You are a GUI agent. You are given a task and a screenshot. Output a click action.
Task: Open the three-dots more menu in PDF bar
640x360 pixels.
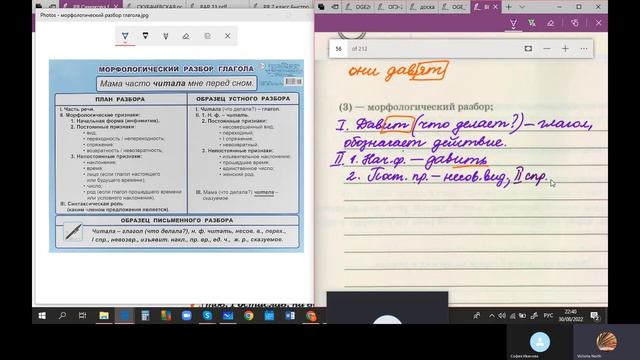(584, 49)
